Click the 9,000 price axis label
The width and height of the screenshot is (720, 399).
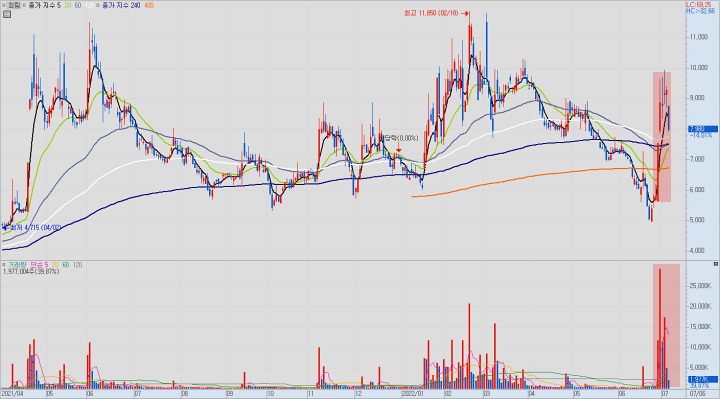click(x=698, y=98)
